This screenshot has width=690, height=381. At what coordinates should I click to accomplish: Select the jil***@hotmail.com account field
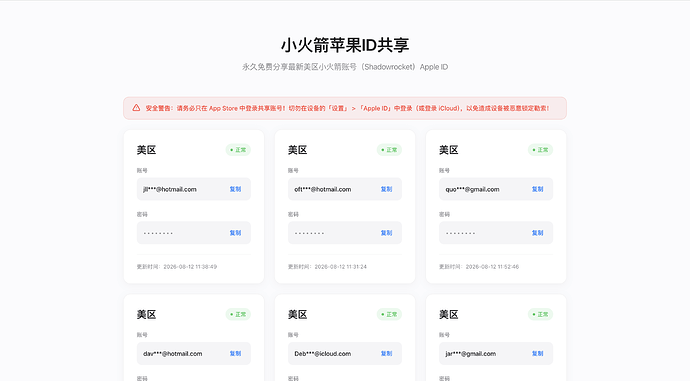pos(194,189)
